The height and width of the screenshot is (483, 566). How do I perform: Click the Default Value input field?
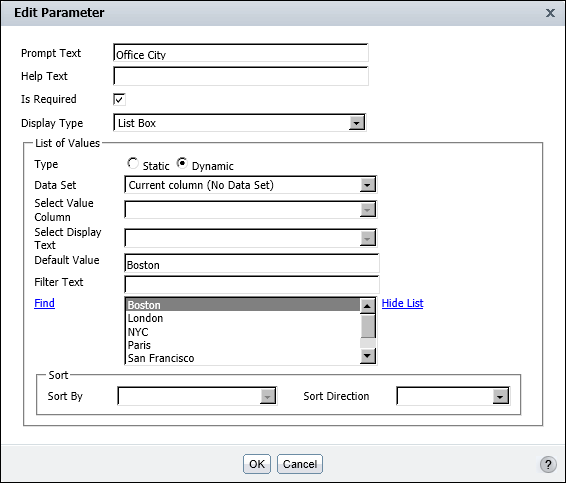click(252, 264)
